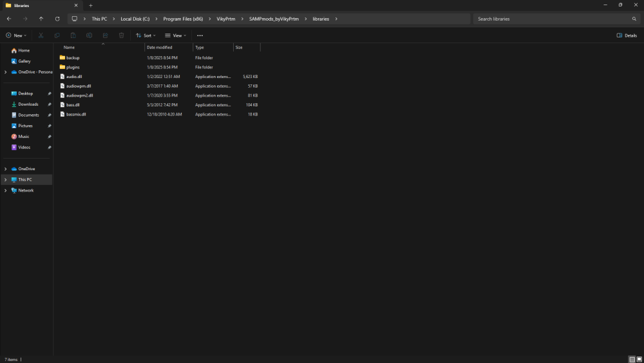This screenshot has height=363, width=644.
Task: Open the View dropdown
Action: pyautogui.click(x=176, y=35)
